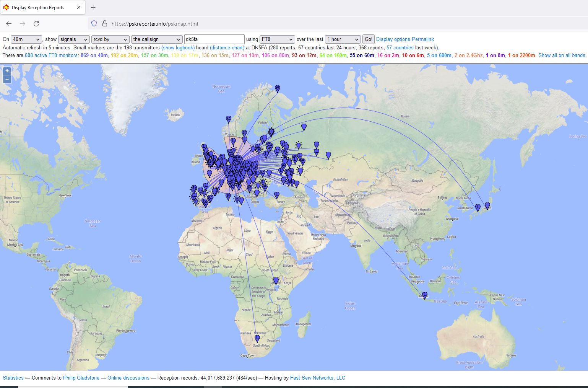
Task: Click the site padlock icon in address bar
Action: (105, 24)
